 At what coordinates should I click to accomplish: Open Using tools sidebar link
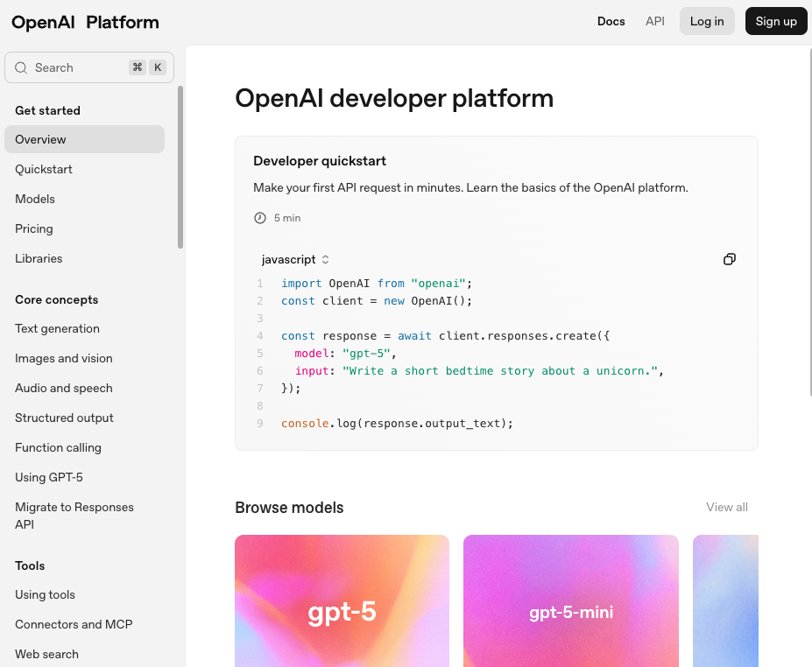coord(45,594)
